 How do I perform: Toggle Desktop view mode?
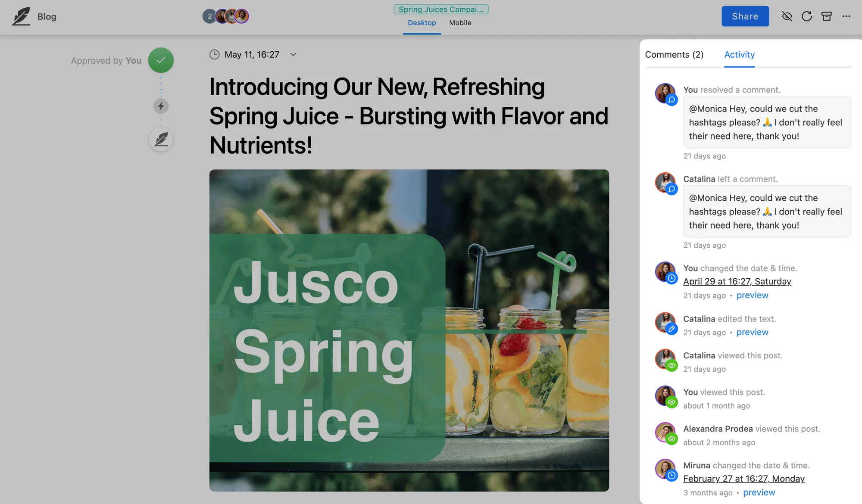422,22
